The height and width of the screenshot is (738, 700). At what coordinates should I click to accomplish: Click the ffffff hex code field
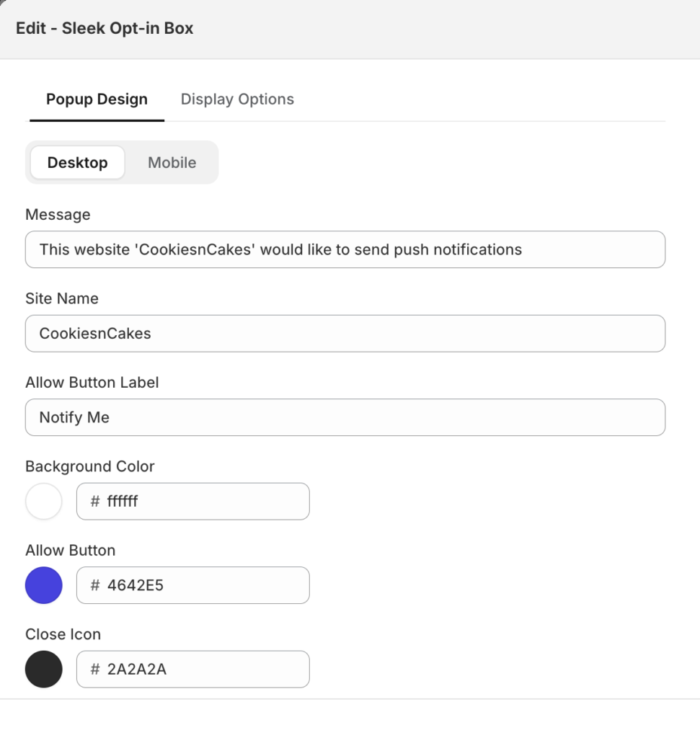coord(193,502)
